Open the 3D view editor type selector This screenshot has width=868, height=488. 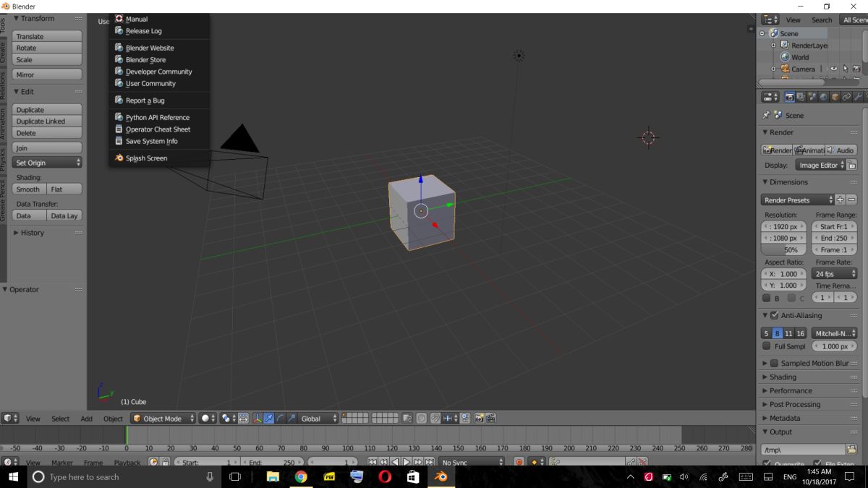pos(10,419)
